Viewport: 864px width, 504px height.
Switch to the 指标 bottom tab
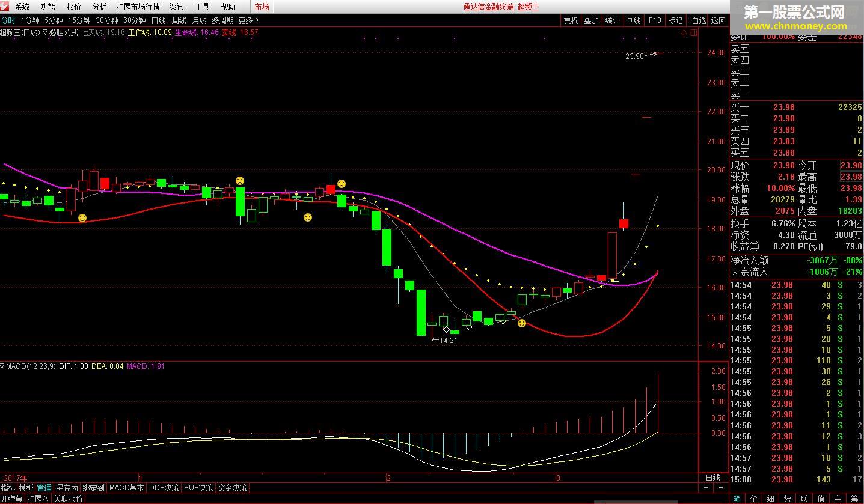(8, 488)
